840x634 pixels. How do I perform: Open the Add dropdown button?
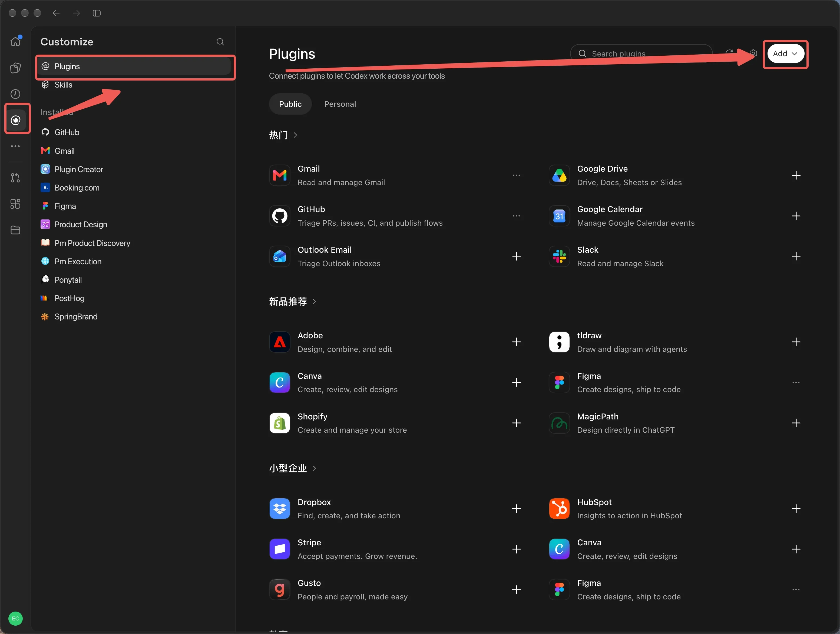tap(785, 54)
